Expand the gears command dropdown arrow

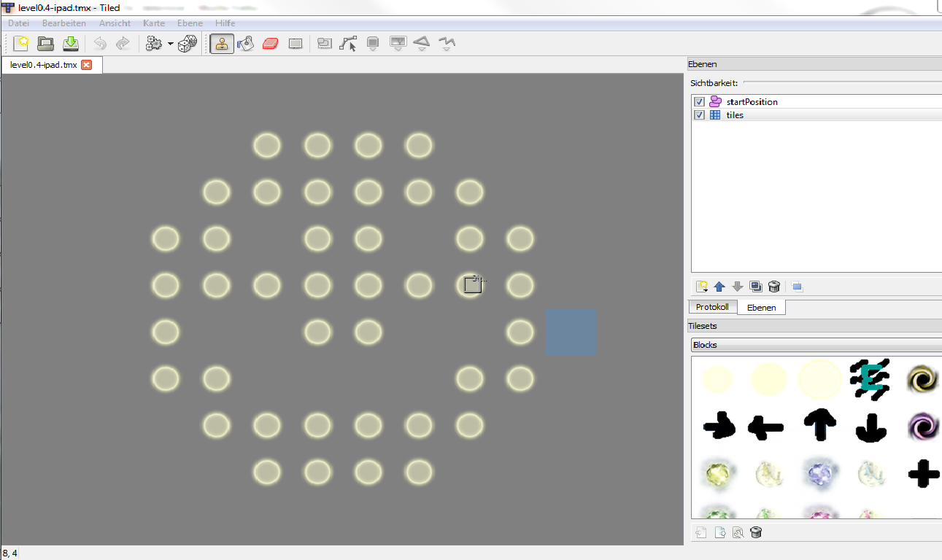coord(170,44)
